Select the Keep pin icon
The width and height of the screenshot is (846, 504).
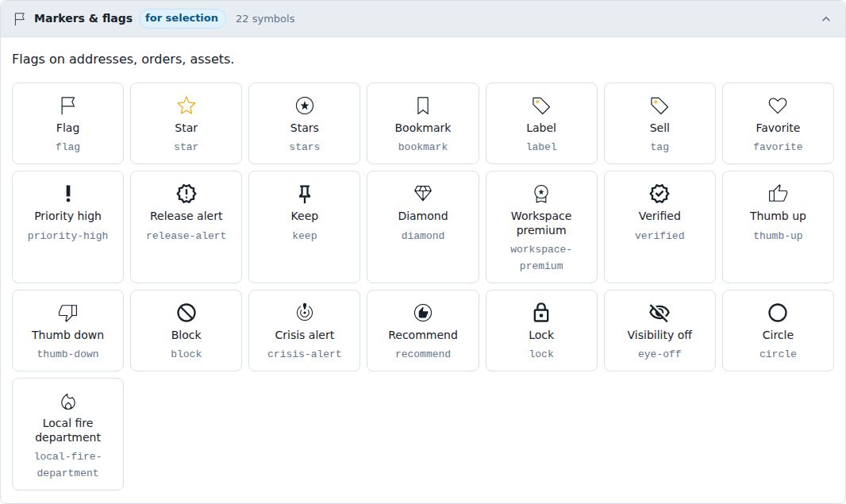tap(304, 194)
